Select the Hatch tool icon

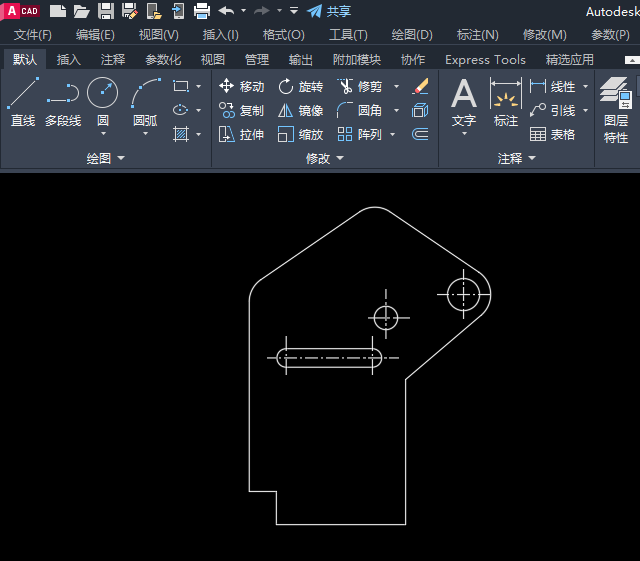pyautogui.click(x=181, y=134)
